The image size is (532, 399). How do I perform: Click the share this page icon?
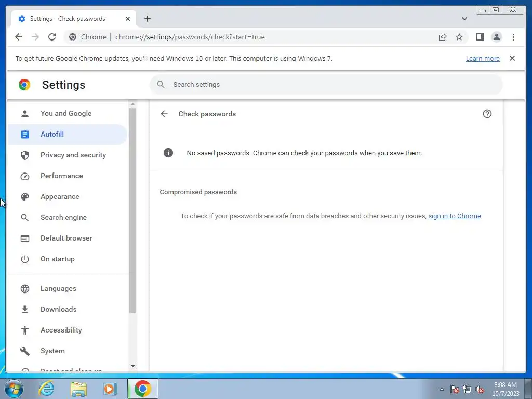tap(443, 37)
